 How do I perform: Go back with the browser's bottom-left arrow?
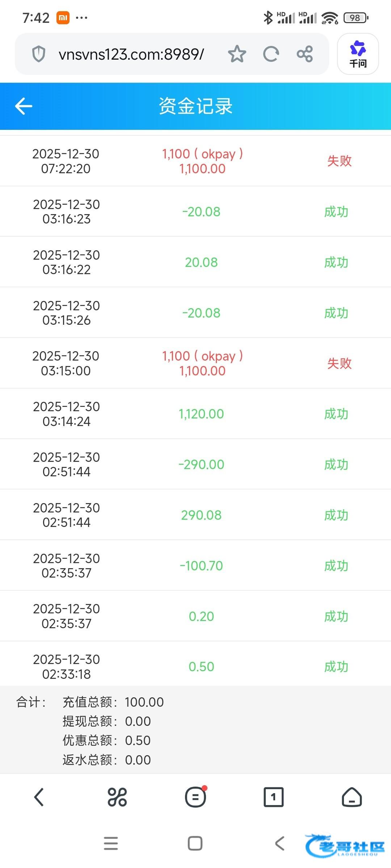pyautogui.click(x=39, y=797)
